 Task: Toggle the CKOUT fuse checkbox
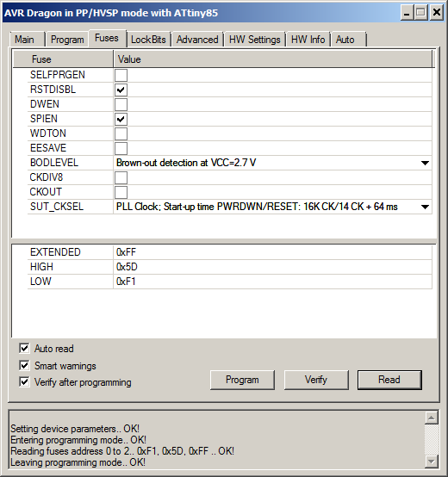121,192
